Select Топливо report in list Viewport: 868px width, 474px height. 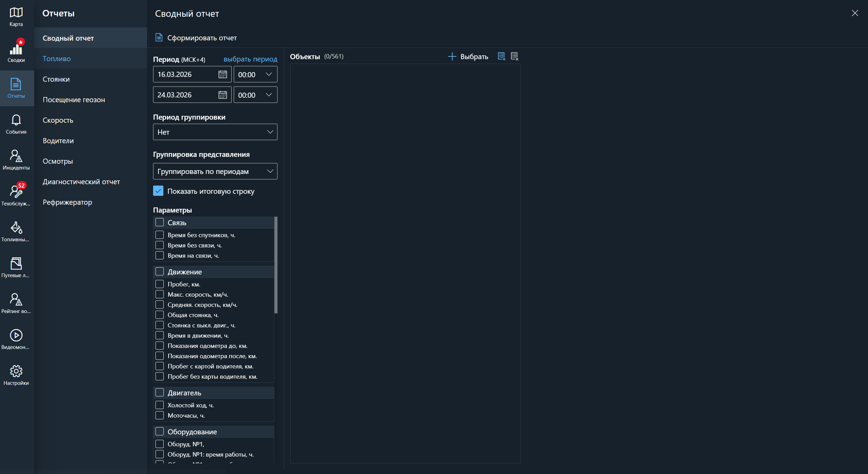coord(57,59)
